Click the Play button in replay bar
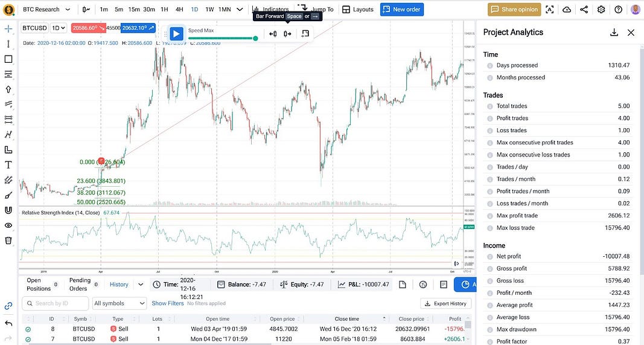644x345 pixels. 176,34
